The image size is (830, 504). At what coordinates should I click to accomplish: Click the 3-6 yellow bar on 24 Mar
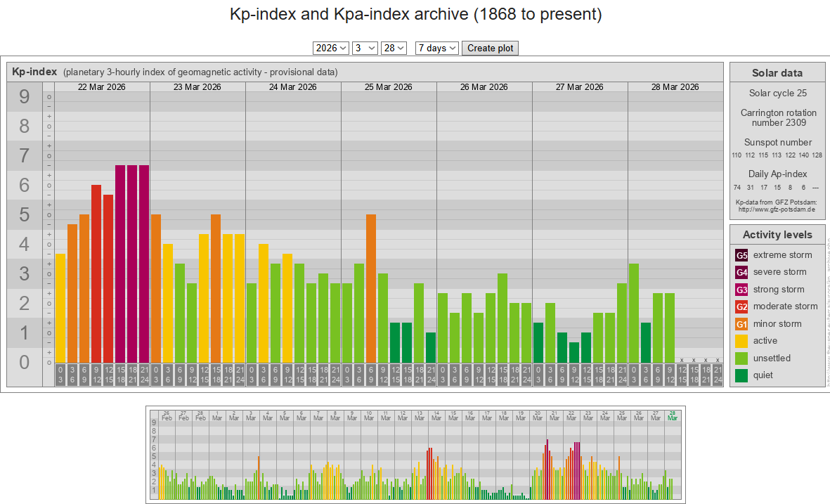pyautogui.click(x=263, y=304)
